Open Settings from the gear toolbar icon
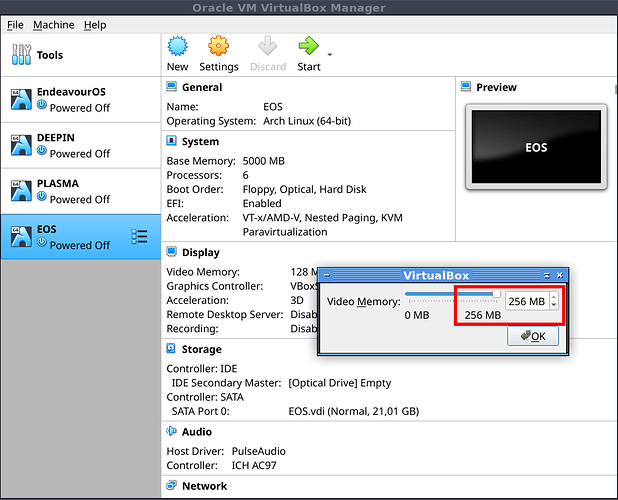 tap(218, 47)
